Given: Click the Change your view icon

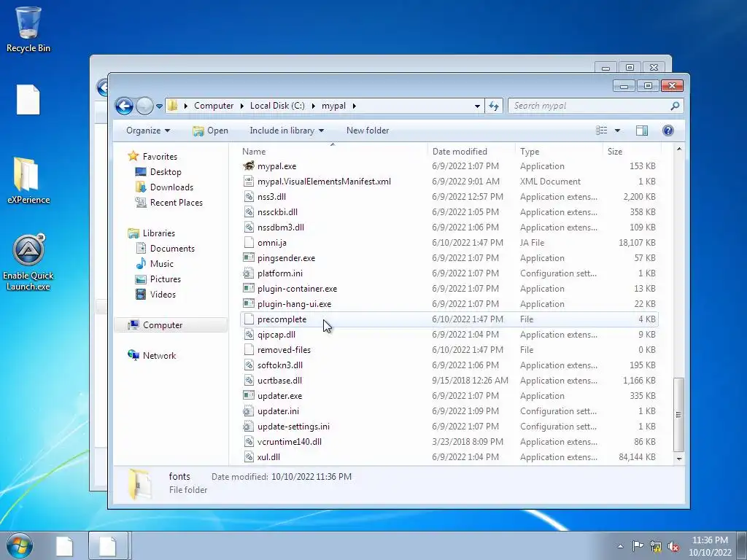Looking at the screenshot, I should (602, 131).
